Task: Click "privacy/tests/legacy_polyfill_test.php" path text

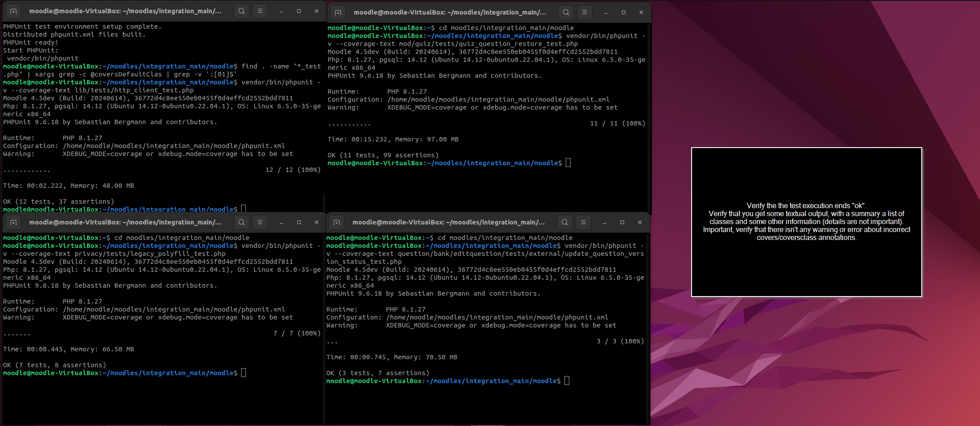Action: tap(150, 254)
